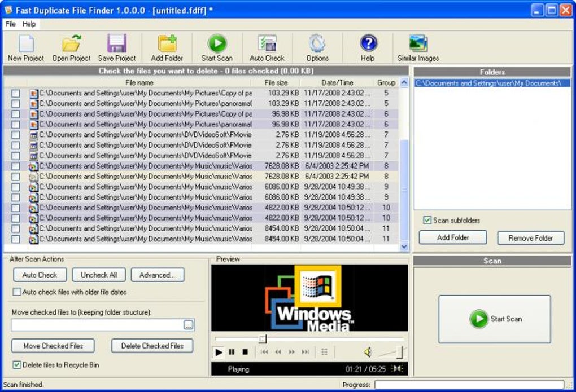The image size is (576, 392).
Task: Click the previous track button in the preview player
Action: point(264,353)
